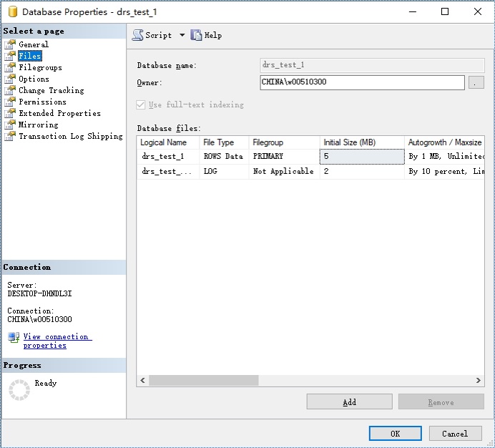Screen dimensions: 495x448
Task: Click the connection properties network icon
Action: coord(14,337)
